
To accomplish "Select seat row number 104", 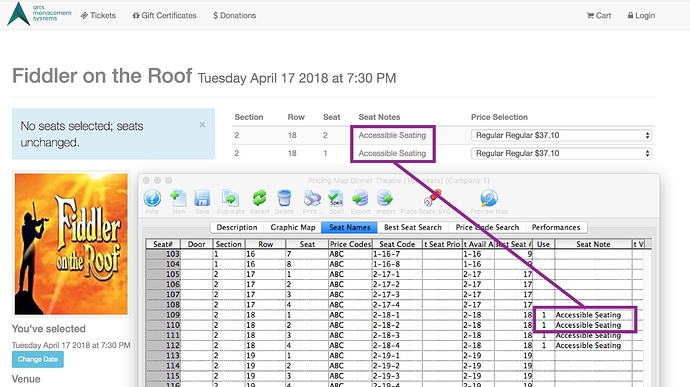I will [x=163, y=264].
